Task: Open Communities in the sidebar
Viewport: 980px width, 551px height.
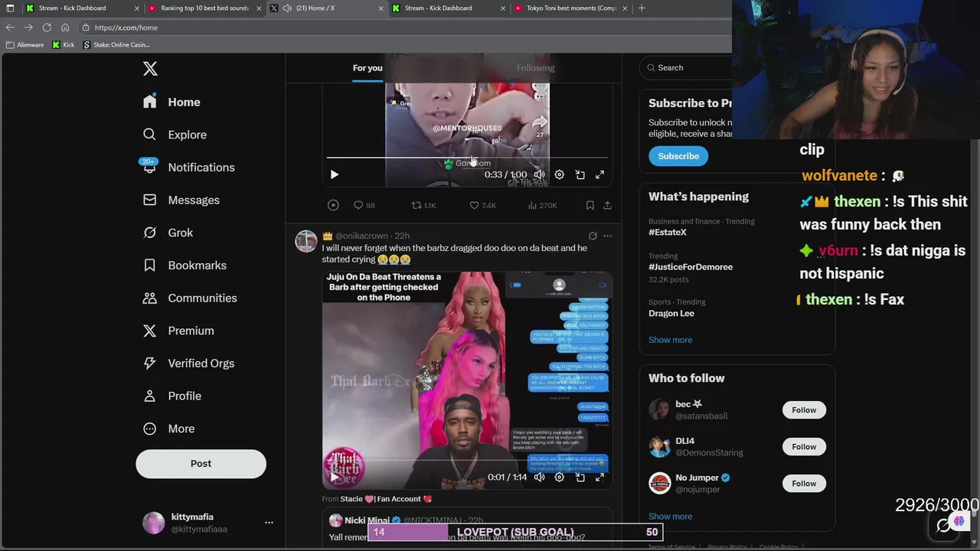Action: click(x=190, y=298)
